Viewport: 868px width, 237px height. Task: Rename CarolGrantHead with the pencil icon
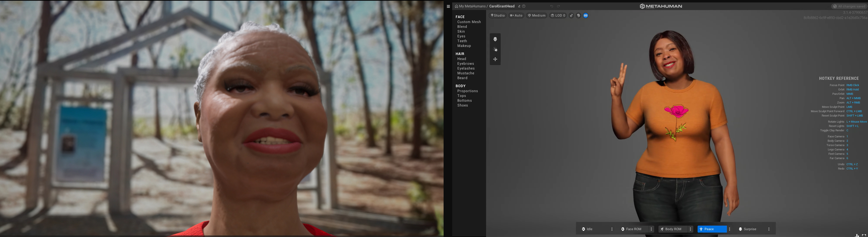tap(519, 6)
